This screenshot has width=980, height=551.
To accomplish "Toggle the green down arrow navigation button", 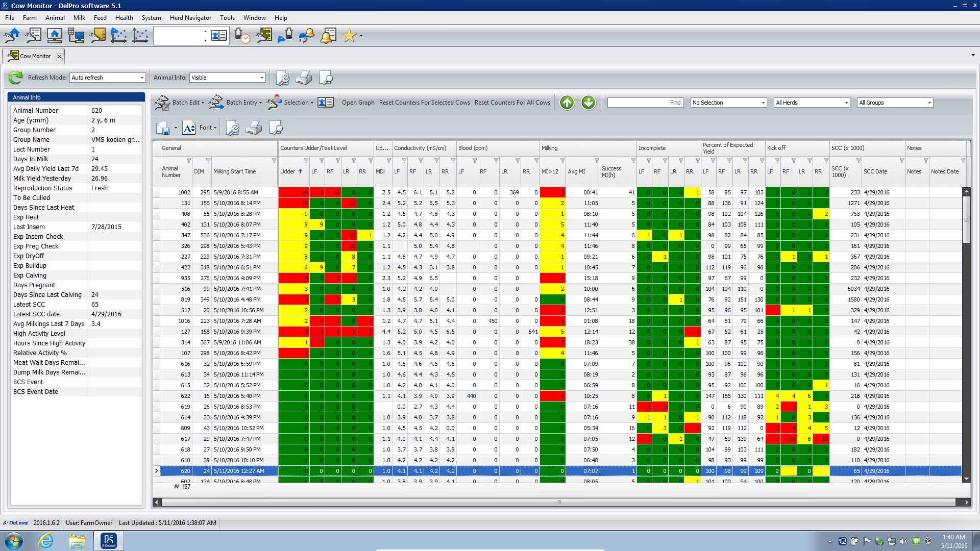I will 587,102.
